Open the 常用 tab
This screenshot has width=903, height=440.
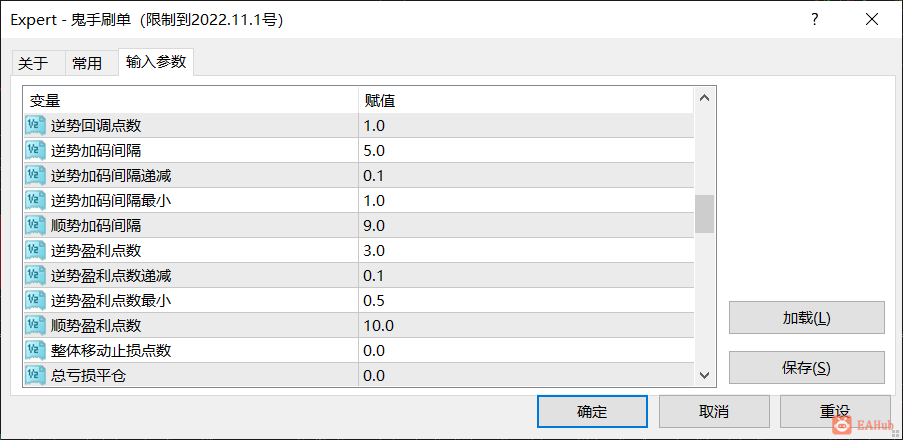click(x=87, y=63)
